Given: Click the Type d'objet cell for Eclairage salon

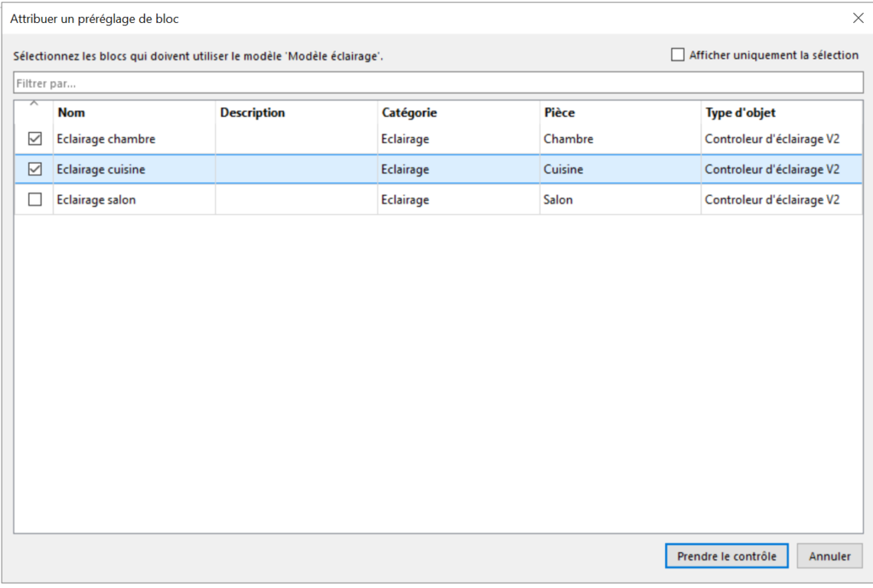Looking at the screenshot, I should 772,200.
